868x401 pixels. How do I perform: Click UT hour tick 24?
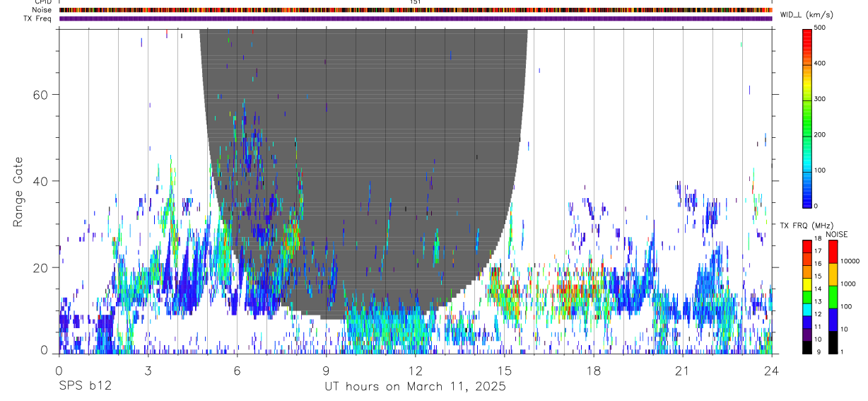click(x=772, y=371)
